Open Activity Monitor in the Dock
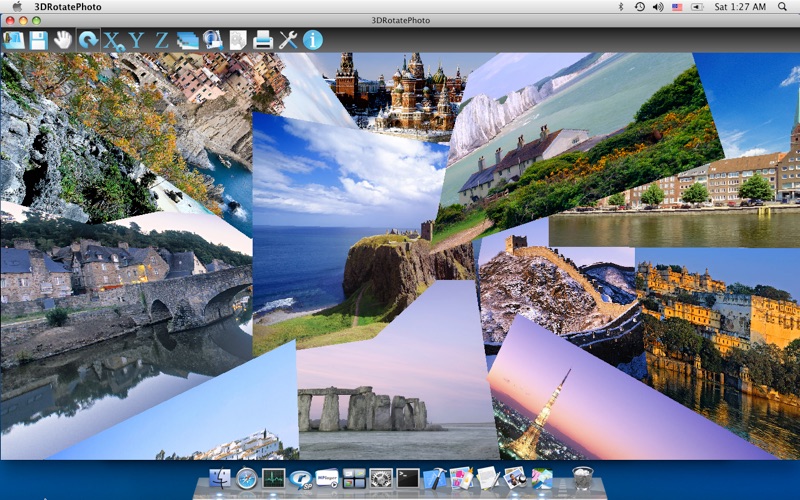The image size is (800, 500). coord(273,479)
